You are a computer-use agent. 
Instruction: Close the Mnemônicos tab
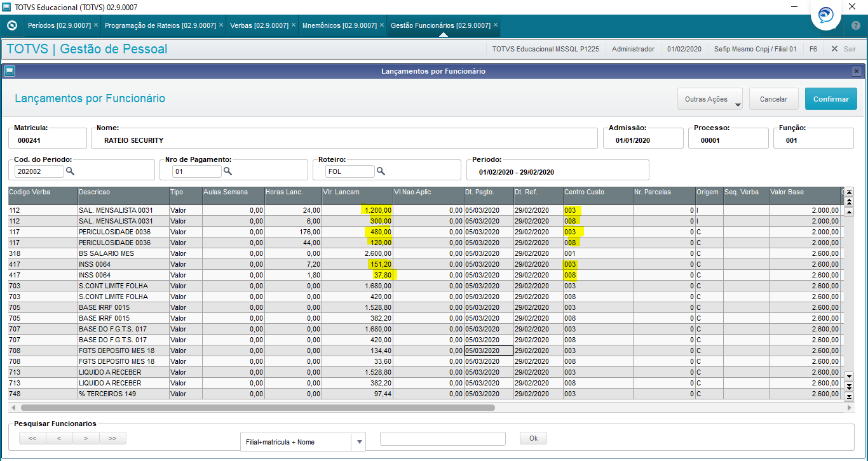pos(382,25)
